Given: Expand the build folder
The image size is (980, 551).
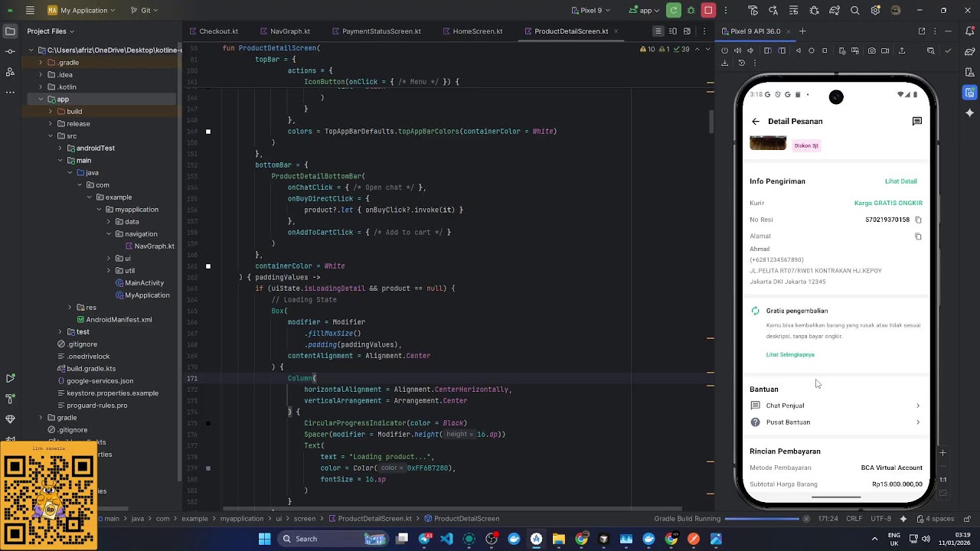Looking at the screenshot, I should 51,112.
